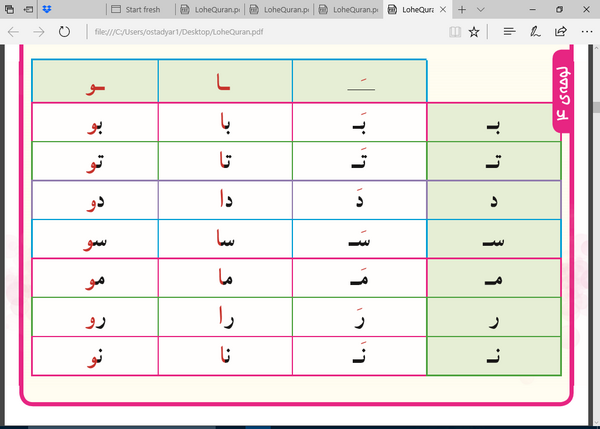This screenshot has height=429, width=600.
Task: Toggle reading view book icon
Action: 455,32
